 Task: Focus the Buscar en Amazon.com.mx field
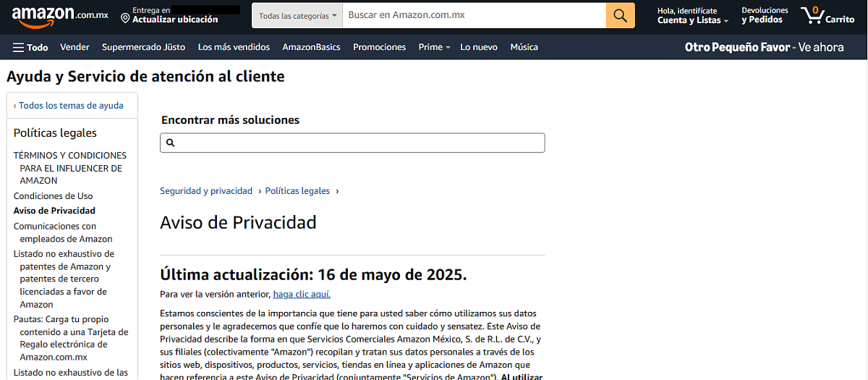pyautogui.click(x=475, y=15)
